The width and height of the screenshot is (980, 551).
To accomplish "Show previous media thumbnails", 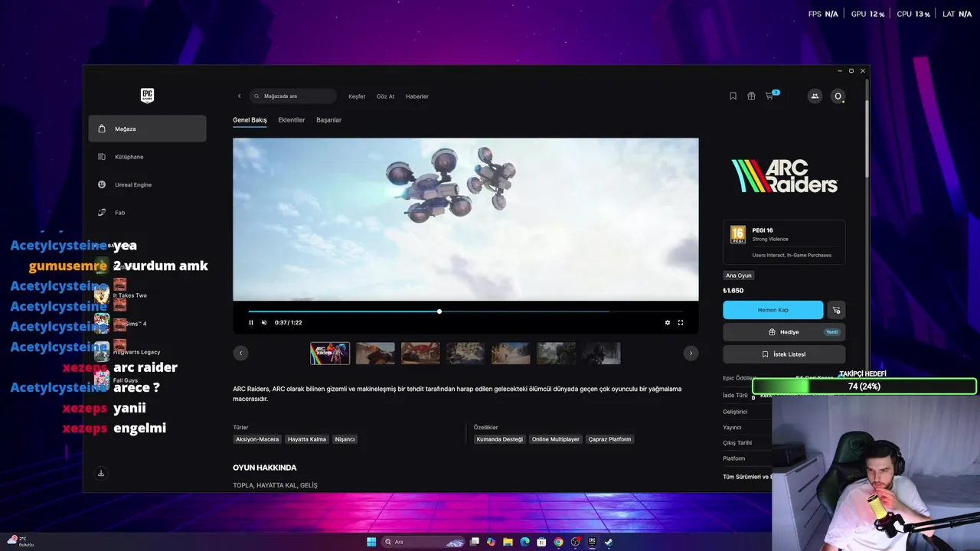I will tap(241, 353).
